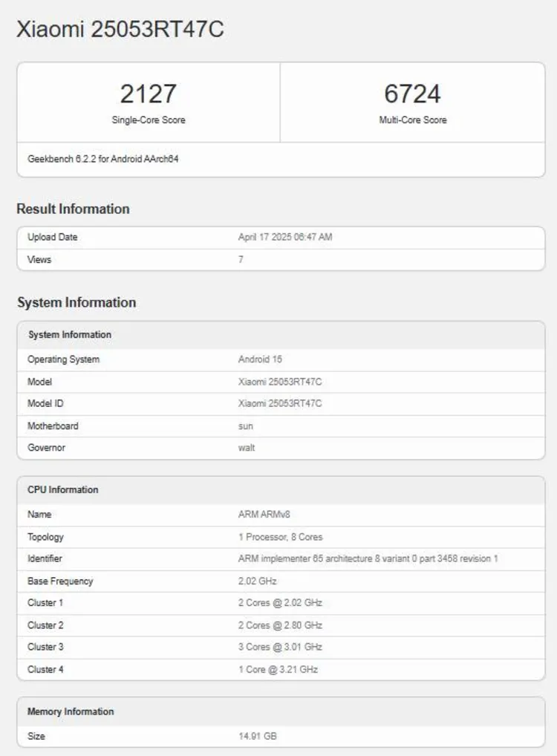Screen dimensions: 557x756
Task: Click the Single-Core Score label
Action: [149, 120]
